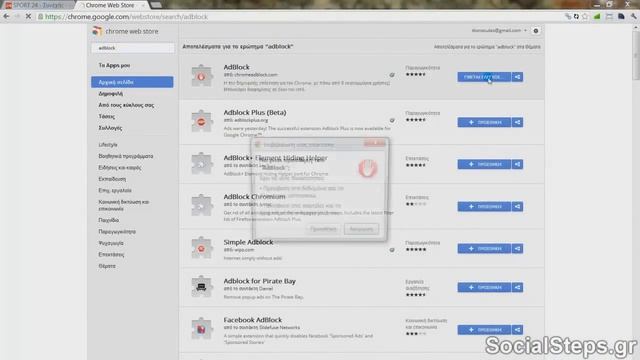Add Adblock Plus (Beta) with ΠΡΟΣΘΗΚΗ button
The width and height of the screenshot is (640, 360).
click(484, 122)
